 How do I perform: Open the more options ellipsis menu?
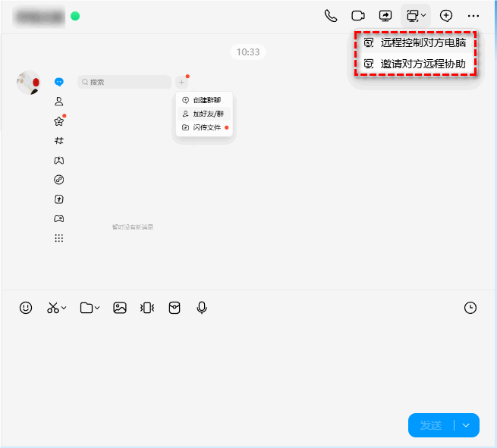point(473,15)
